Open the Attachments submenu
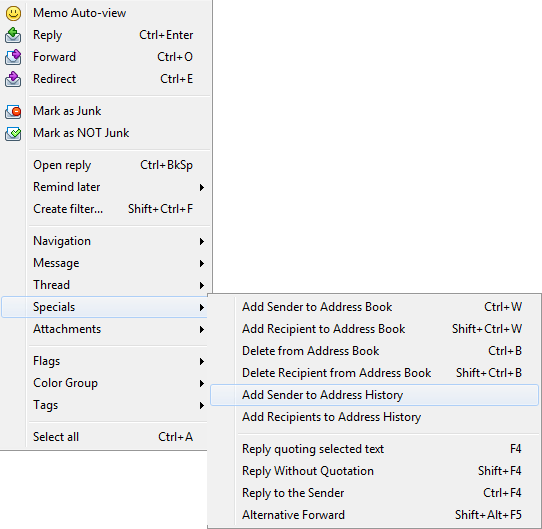The height and width of the screenshot is (529, 542). tap(105, 329)
